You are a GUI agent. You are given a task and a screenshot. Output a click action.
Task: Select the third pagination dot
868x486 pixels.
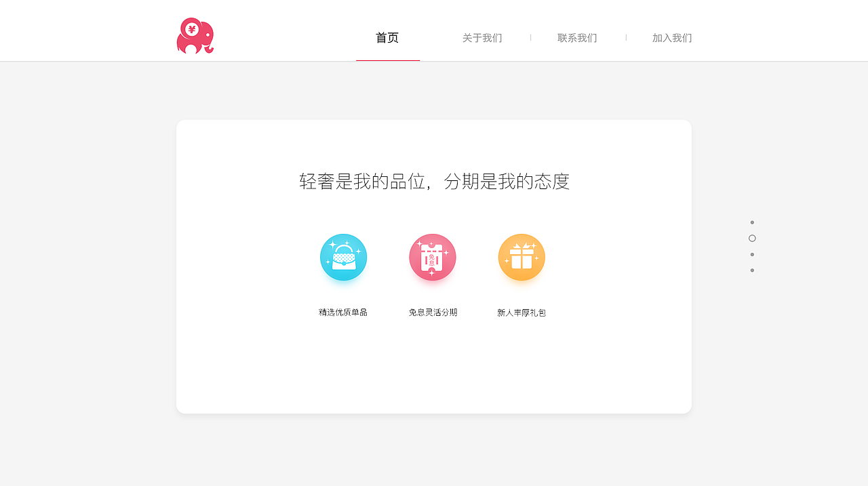752,254
